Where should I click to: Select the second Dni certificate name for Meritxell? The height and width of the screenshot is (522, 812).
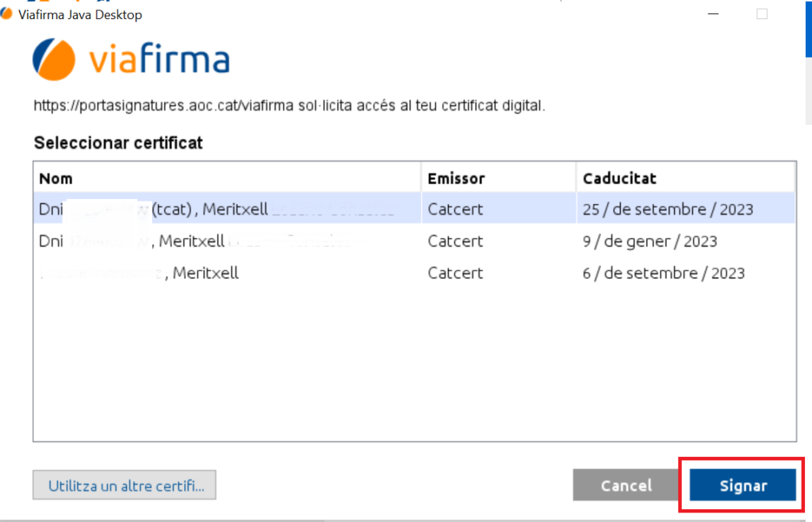click(194, 241)
